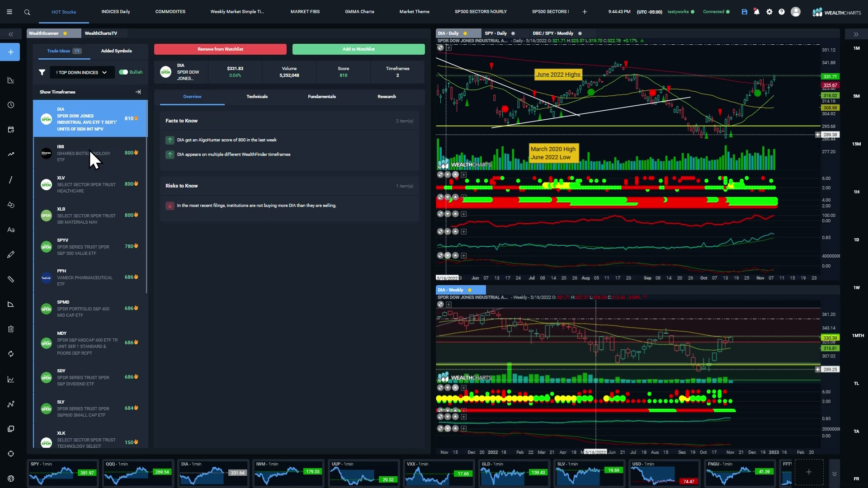Open the Research tab

coord(387,97)
